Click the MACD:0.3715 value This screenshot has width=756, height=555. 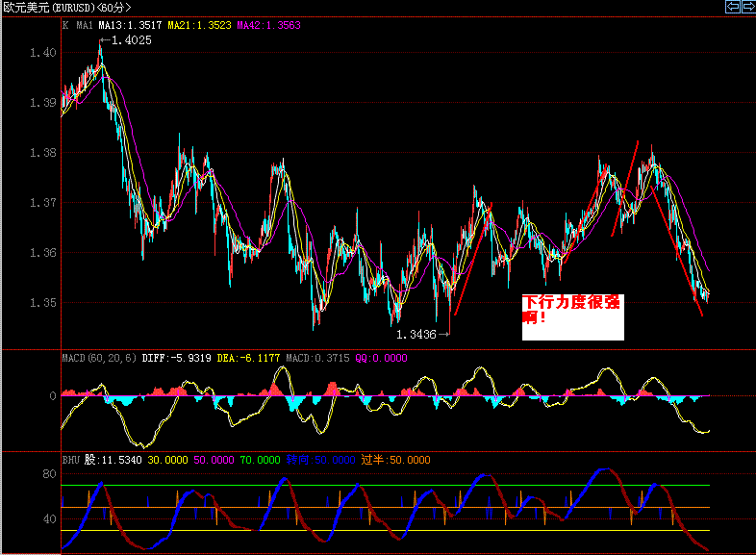(x=317, y=358)
